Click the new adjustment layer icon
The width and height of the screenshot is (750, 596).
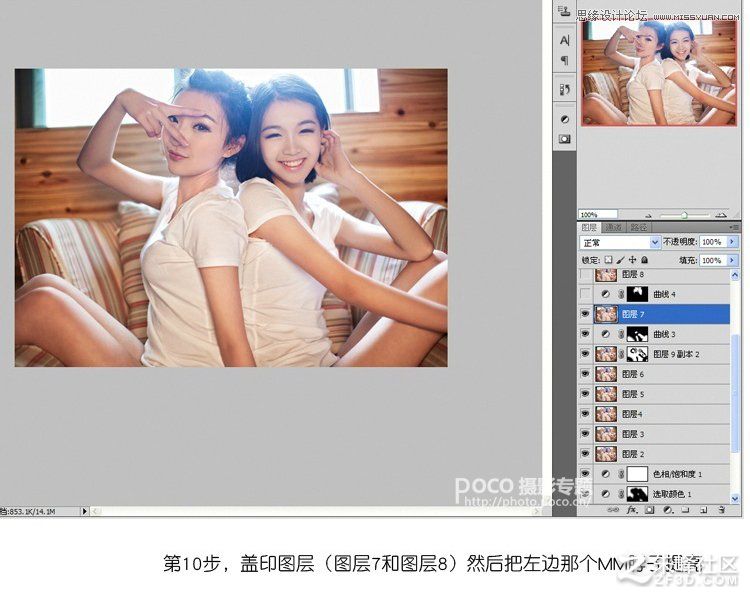tap(668, 510)
